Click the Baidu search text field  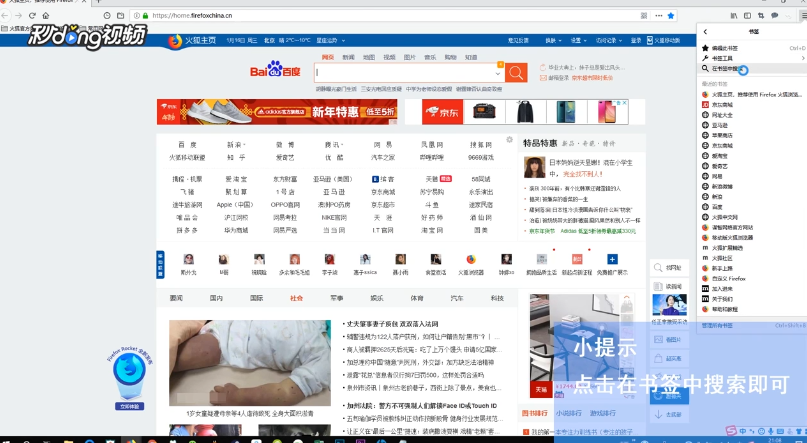point(404,73)
